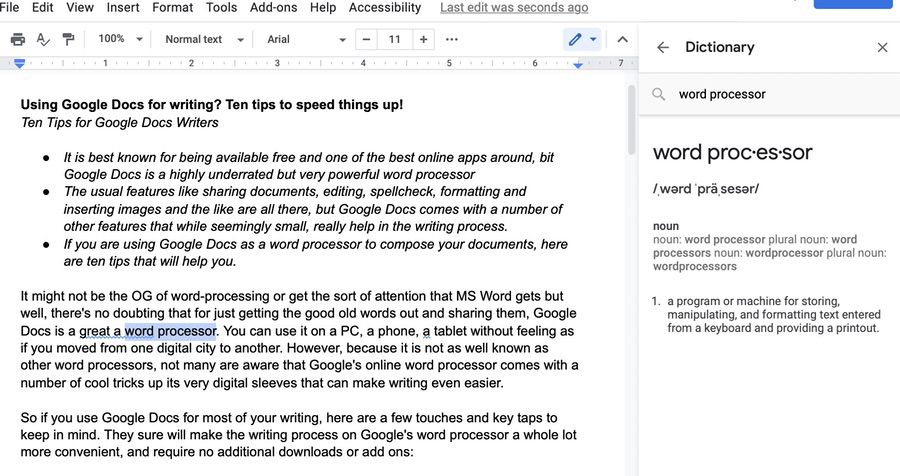The width and height of the screenshot is (900, 476).
Task: Click heading 'Using Google Docs for writing?'
Action: [212, 105]
